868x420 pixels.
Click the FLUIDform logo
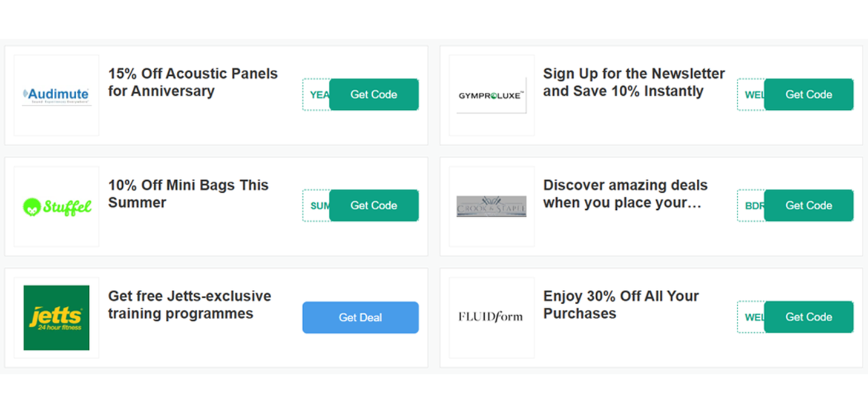click(x=491, y=317)
